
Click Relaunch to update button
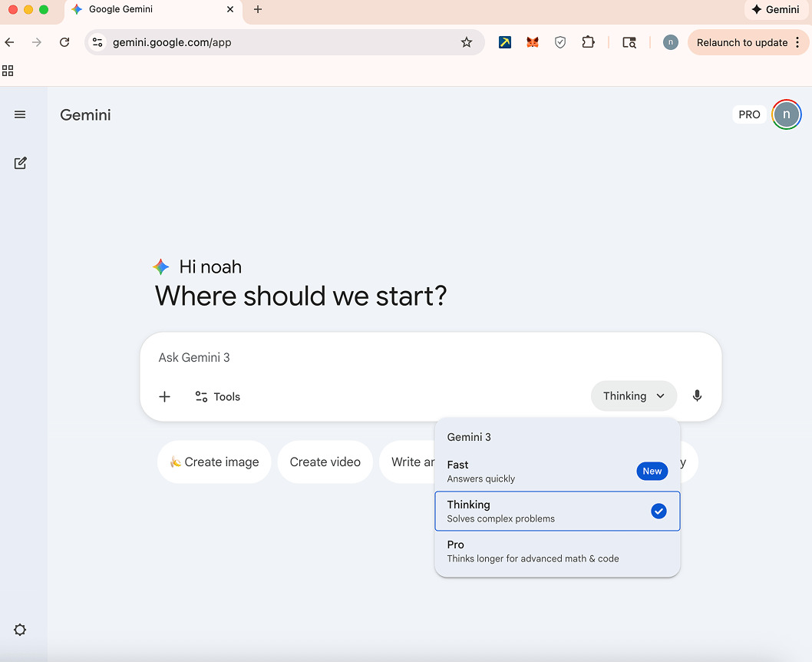coord(742,42)
